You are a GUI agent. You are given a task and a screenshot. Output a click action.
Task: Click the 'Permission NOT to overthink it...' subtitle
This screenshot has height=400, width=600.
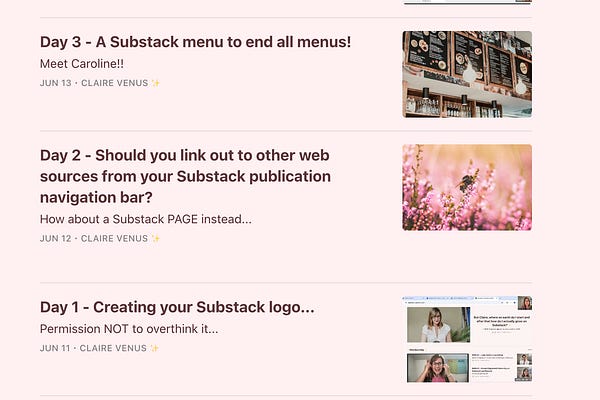129,329
